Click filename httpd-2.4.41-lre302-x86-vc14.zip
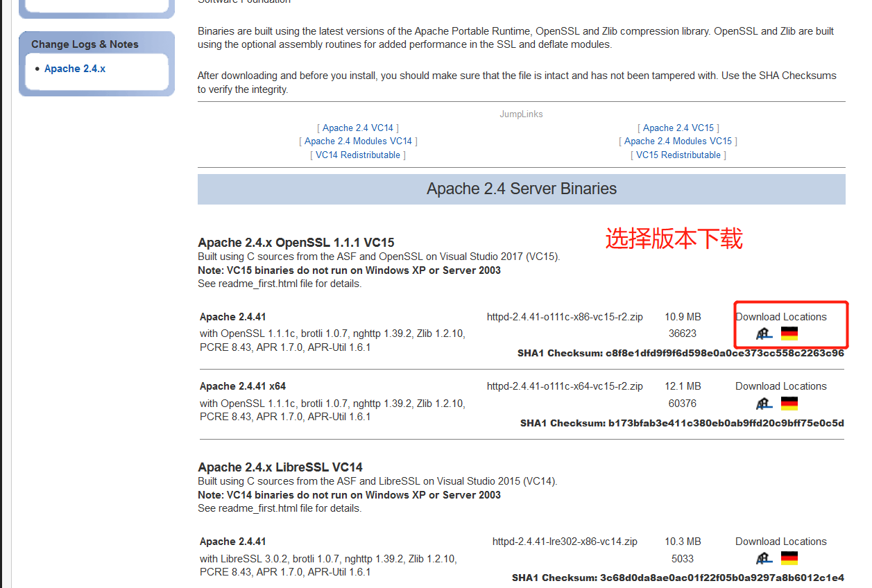The height and width of the screenshot is (588, 872). coord(565,542)
